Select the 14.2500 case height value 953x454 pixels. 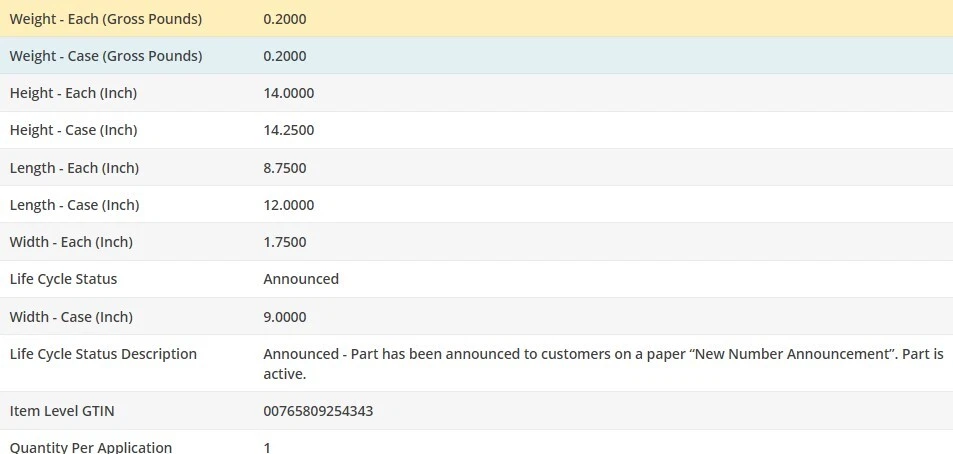(x=289, y=130)
